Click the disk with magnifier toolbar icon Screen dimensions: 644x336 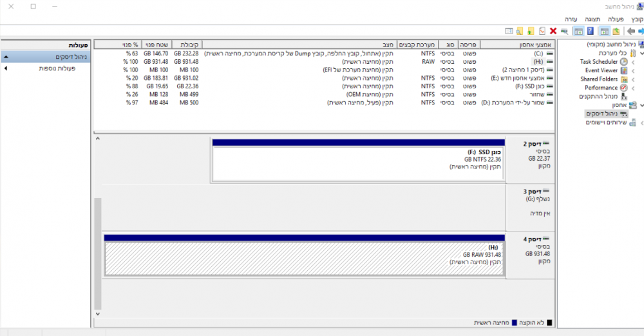[x=564, y=31]
